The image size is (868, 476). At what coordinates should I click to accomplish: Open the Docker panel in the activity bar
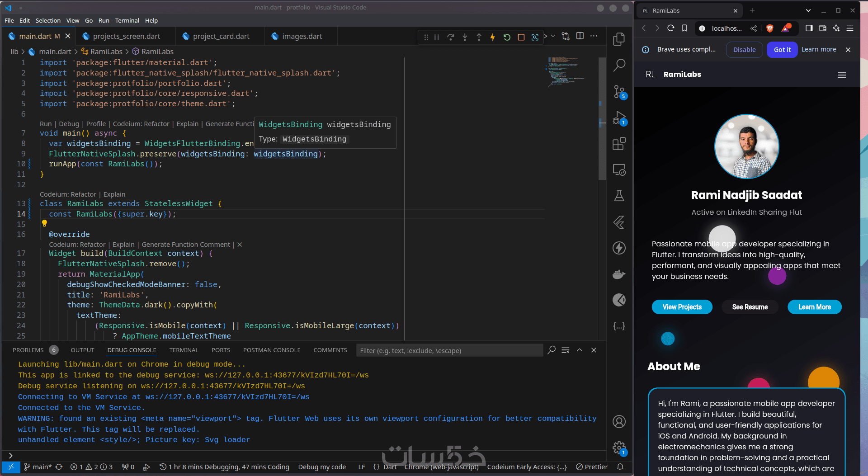pyautogui.click(x=619, y=274)
